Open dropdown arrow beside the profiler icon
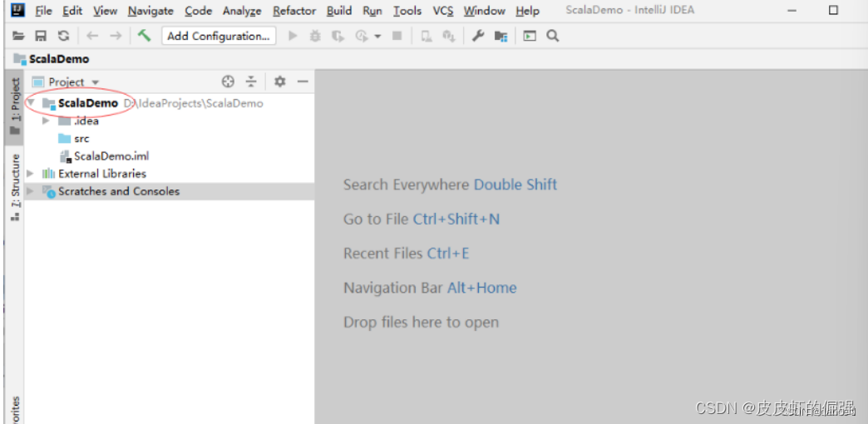 click(377, 37)
